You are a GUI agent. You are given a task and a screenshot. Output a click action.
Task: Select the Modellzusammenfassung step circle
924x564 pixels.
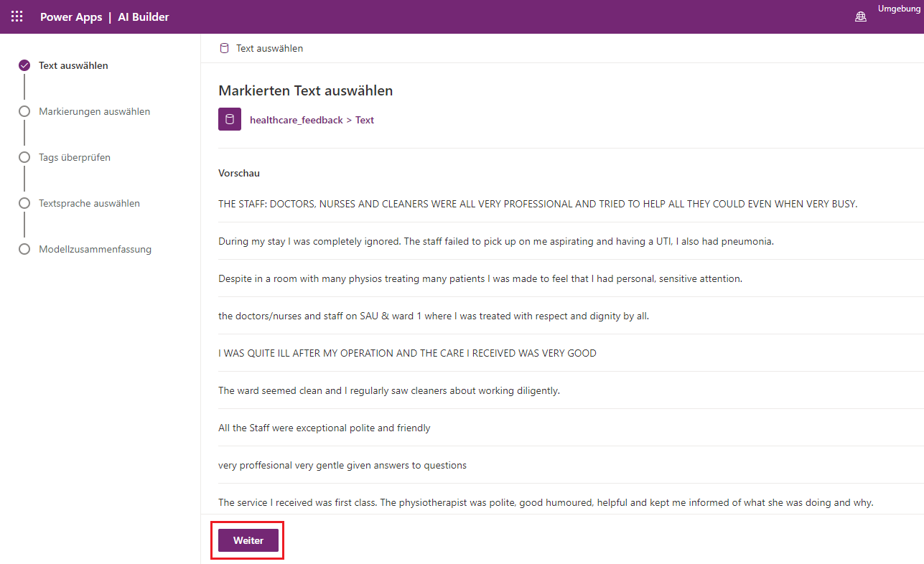click(x=24, y=249)
